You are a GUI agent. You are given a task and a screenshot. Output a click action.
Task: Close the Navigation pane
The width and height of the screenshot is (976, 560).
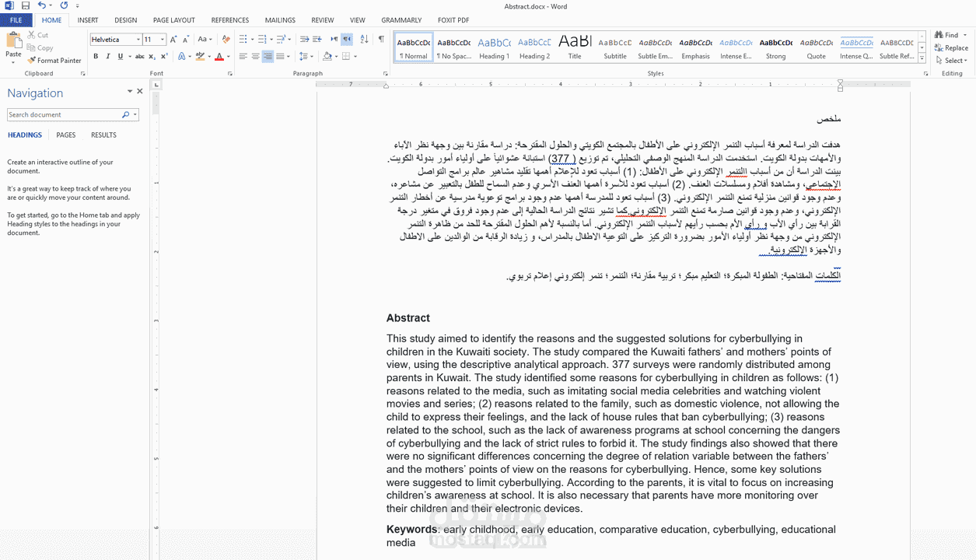pyautogui.click(x=140, y=91)
